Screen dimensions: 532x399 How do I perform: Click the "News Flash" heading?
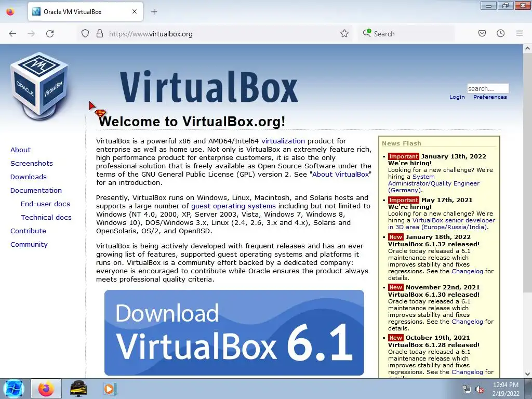(402, 143)
